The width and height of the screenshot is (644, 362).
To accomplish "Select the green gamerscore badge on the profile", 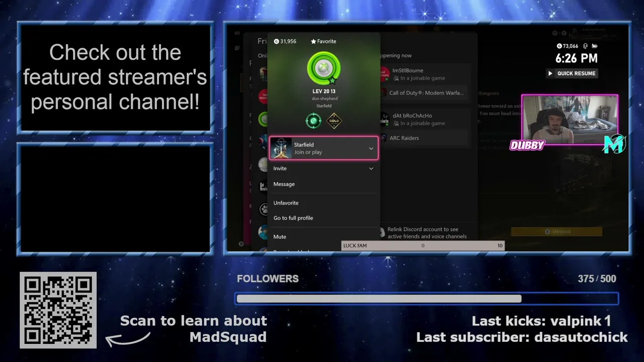I will 313,121.
